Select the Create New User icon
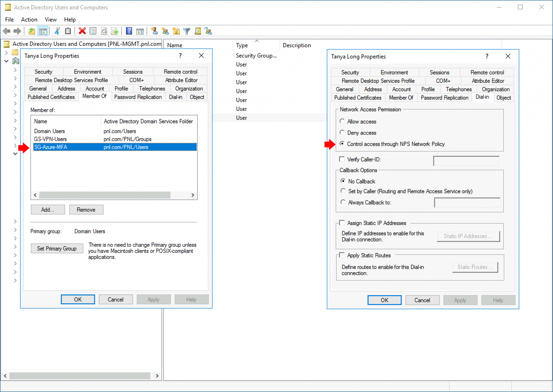Image resolution: width=553 pixels, height=392 pixels. [x=154, y=31]
